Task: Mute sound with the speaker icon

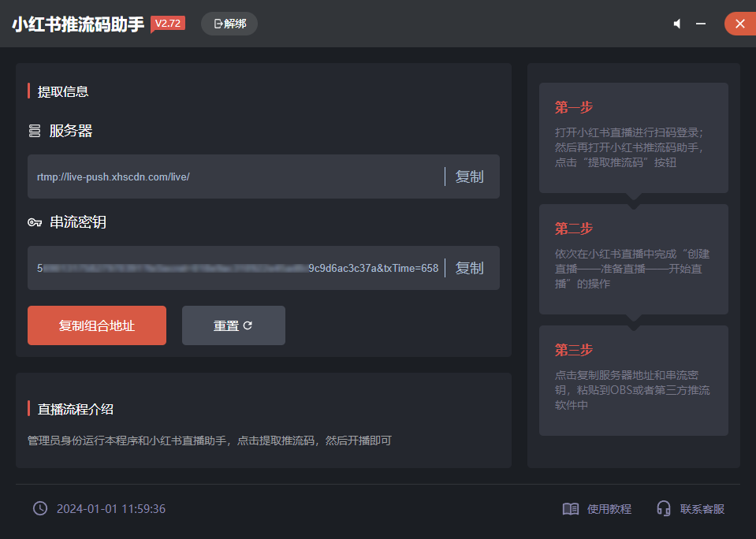Action: tap(676, 24)
